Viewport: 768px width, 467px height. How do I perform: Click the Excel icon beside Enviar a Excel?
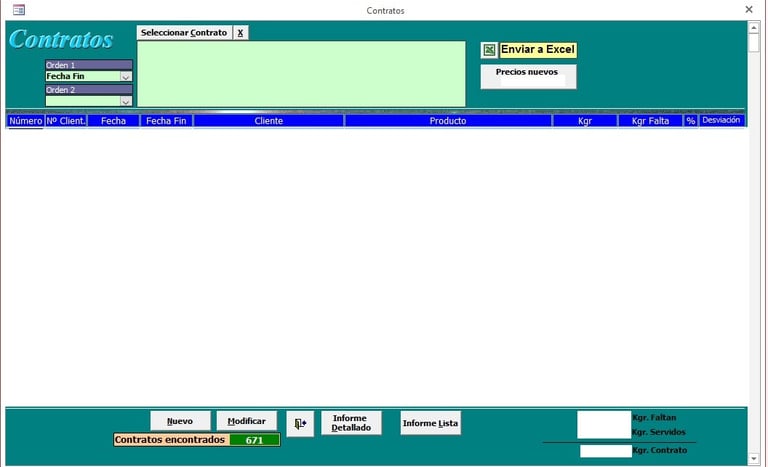[489, 50]
